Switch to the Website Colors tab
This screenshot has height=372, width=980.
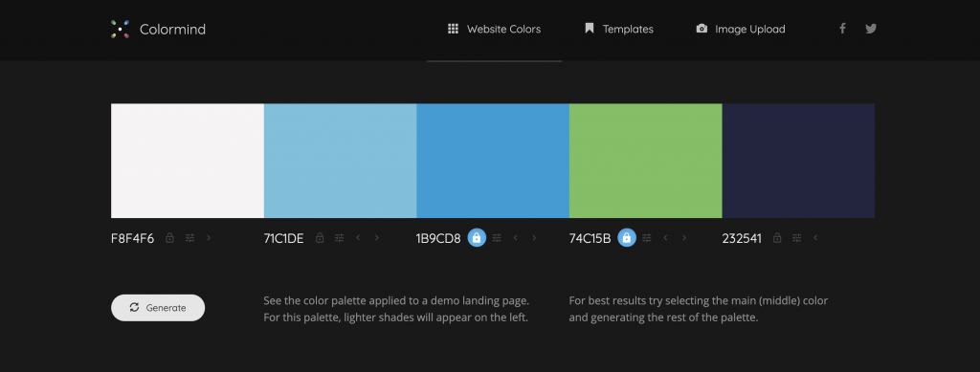[x=495, y=30]
